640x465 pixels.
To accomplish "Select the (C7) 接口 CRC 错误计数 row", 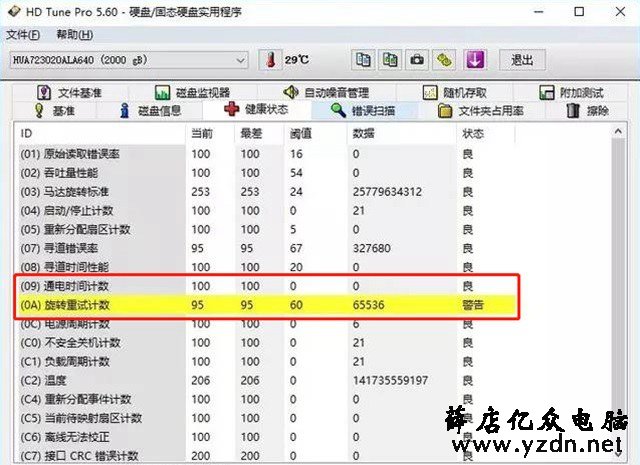I will pos(265,456).
